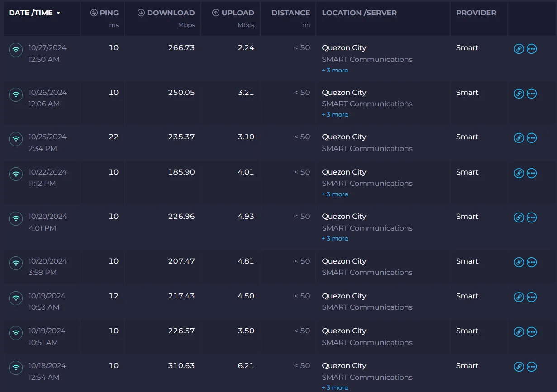Copy share link for 10/22/2024 result
557x392 pixels.
point(519,173)
